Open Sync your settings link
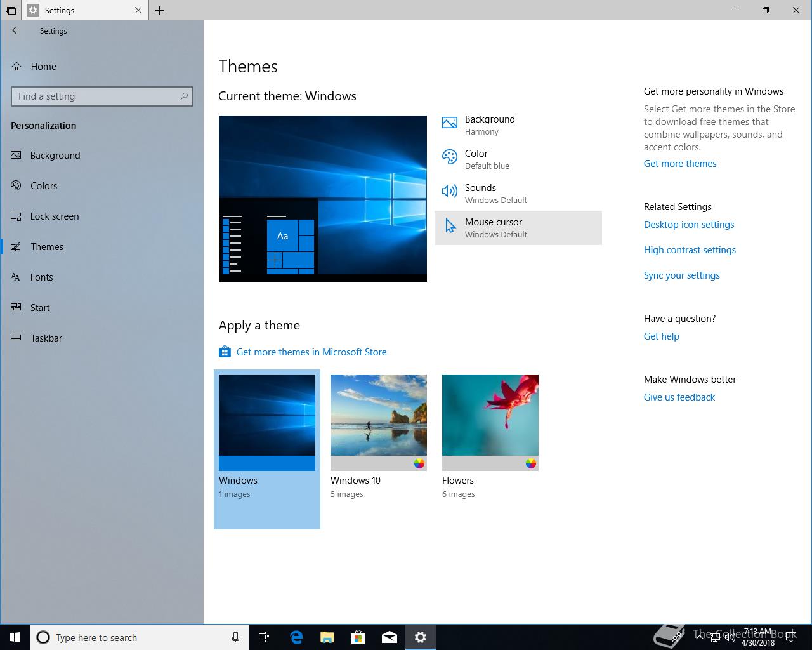 click(682, 275)
